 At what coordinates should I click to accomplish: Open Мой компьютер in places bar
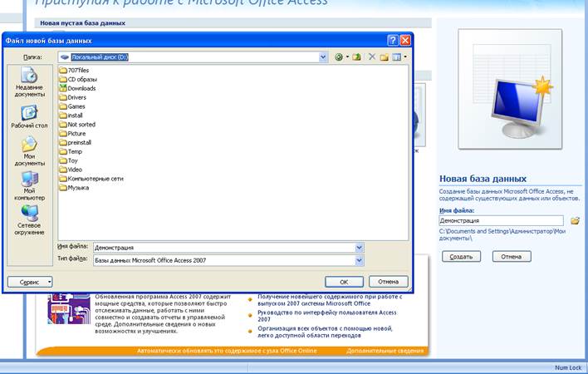point(30,186)
